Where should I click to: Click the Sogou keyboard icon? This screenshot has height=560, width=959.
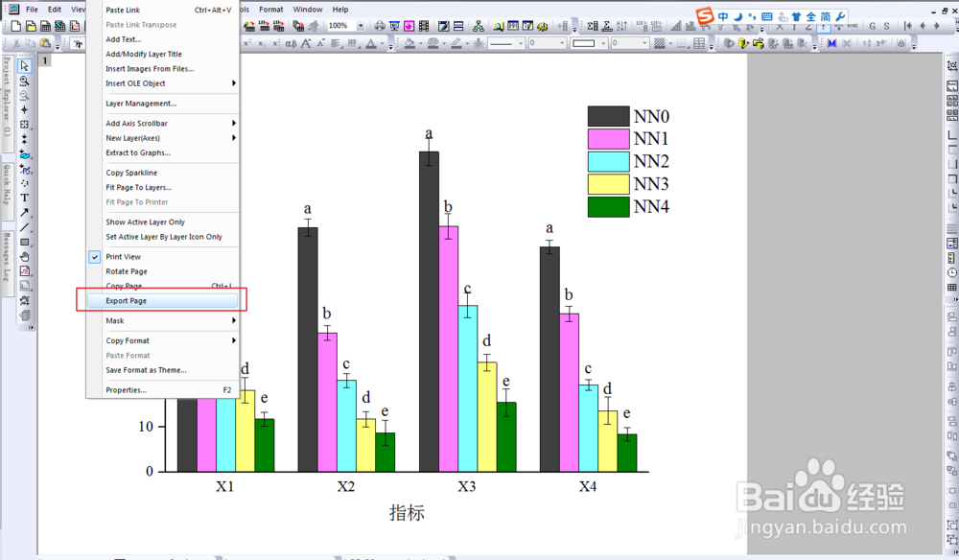pyautogui.click(x=767, y=16)
